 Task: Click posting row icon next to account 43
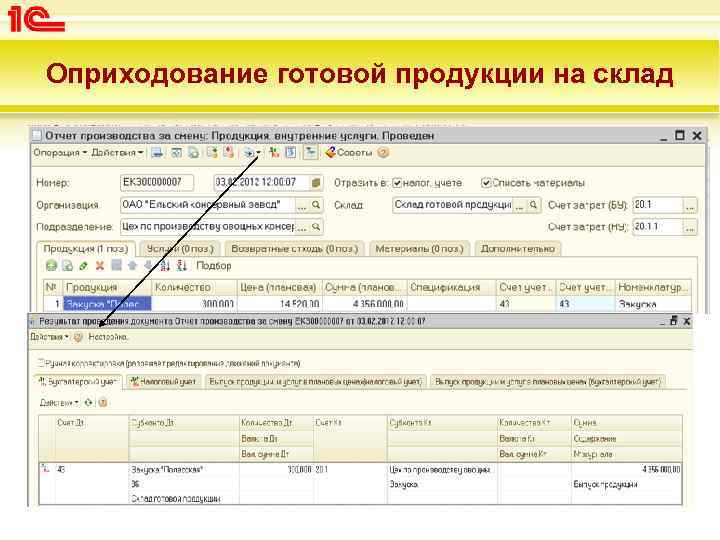46,469
